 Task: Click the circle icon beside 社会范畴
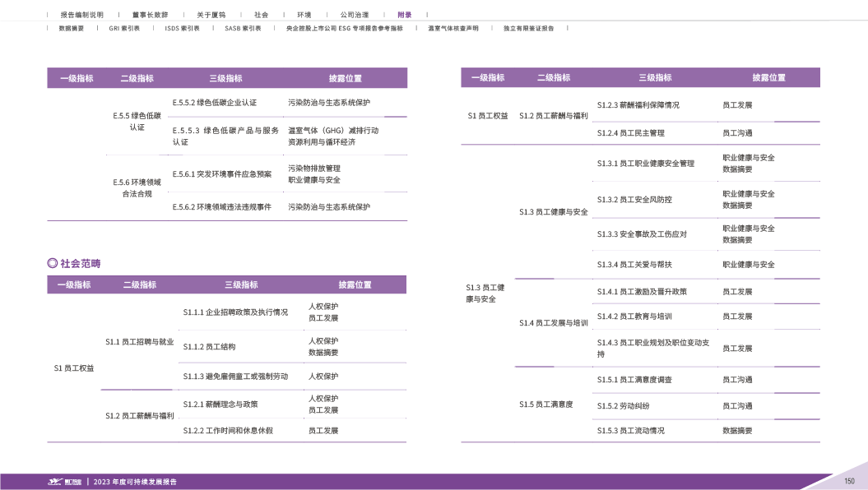point(53,263)
